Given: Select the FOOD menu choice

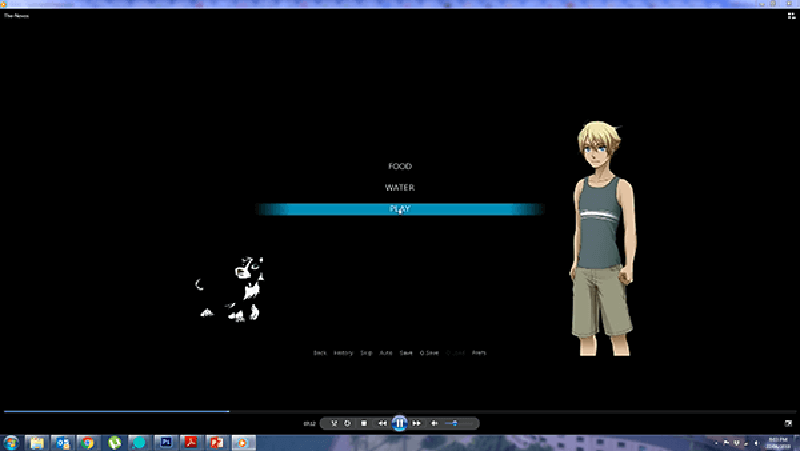Looking at the screenshot, I should click(400, 167).
